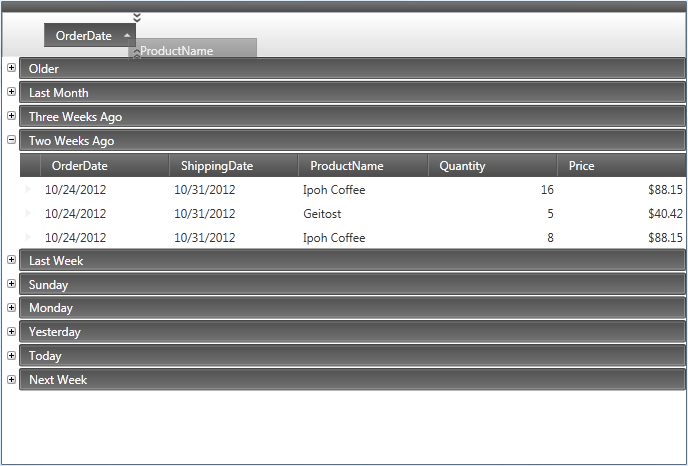Click double-chevron icon above group panel

tap(137, 17)
